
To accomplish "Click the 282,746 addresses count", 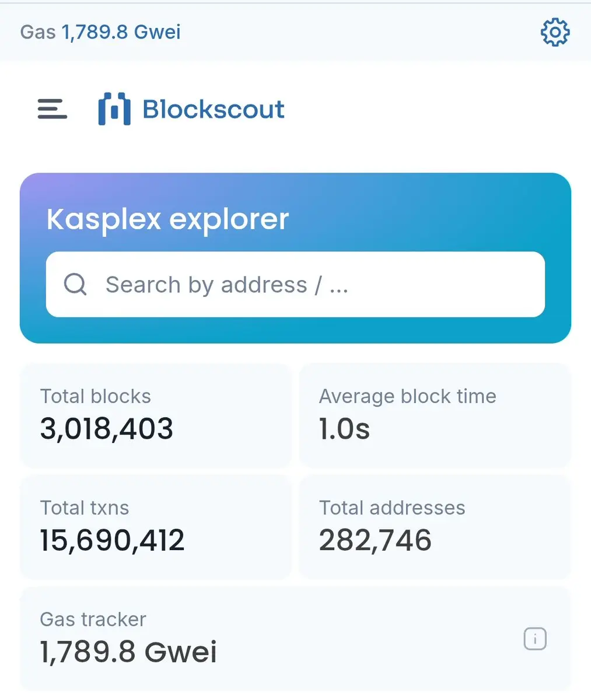I will [x=375, y=540].
